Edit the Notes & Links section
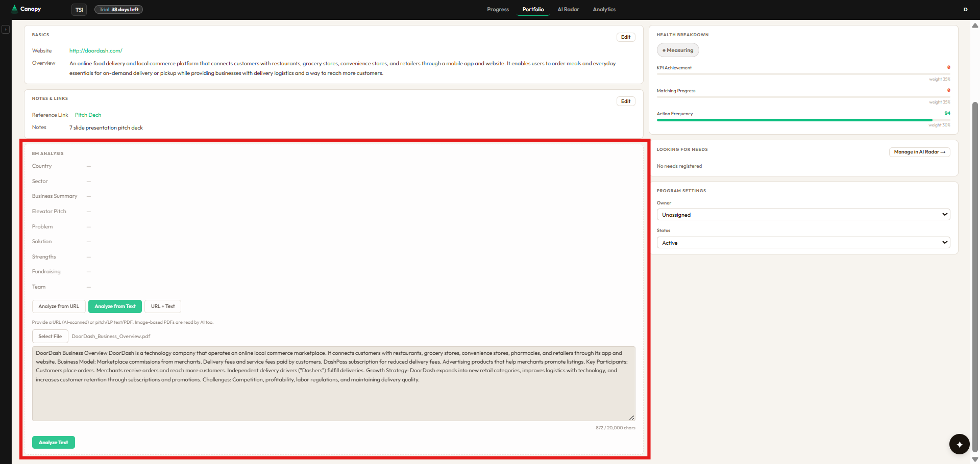 pos(626,101)
